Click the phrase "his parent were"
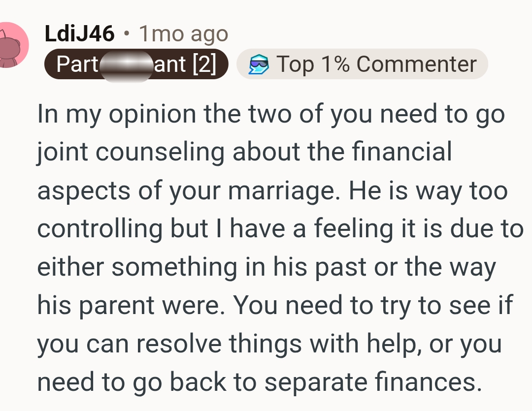532x411 pixels. tap(130, 306)
